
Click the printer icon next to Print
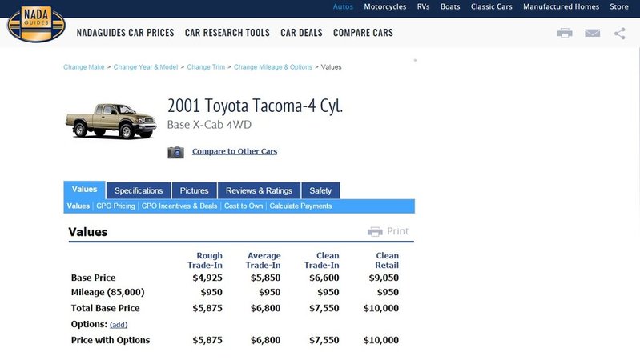point(375,231)
